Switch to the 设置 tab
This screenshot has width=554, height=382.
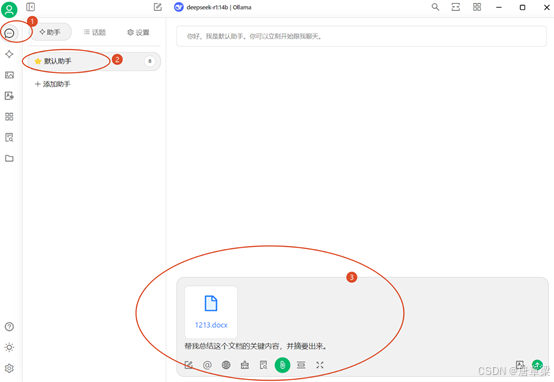click(x=138, y=32)
